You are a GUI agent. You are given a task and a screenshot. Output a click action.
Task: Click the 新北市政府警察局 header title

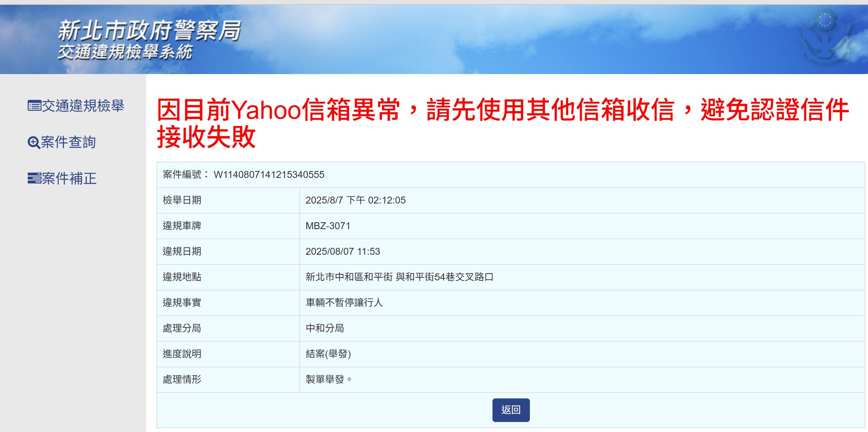click(x=149, y=30)
